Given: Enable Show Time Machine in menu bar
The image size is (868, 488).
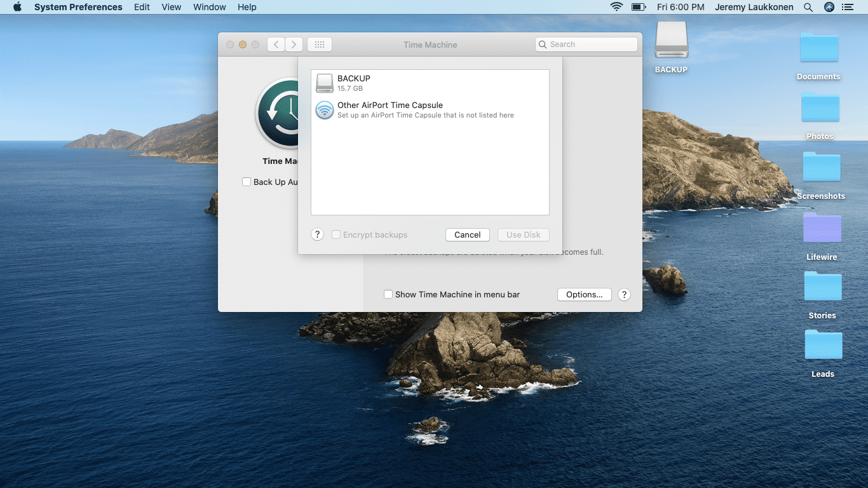Looking at the screenshot, I should pos(388,294).
